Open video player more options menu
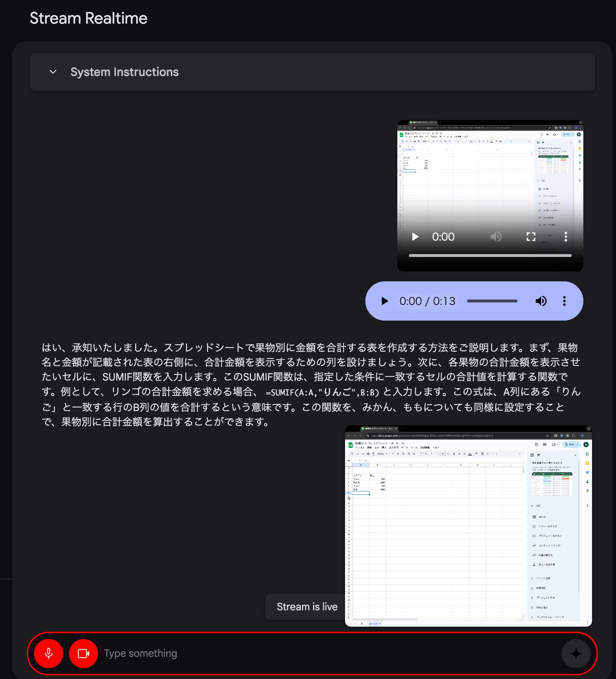The width and height of the screenshot is (616, 679). point(566,237)
